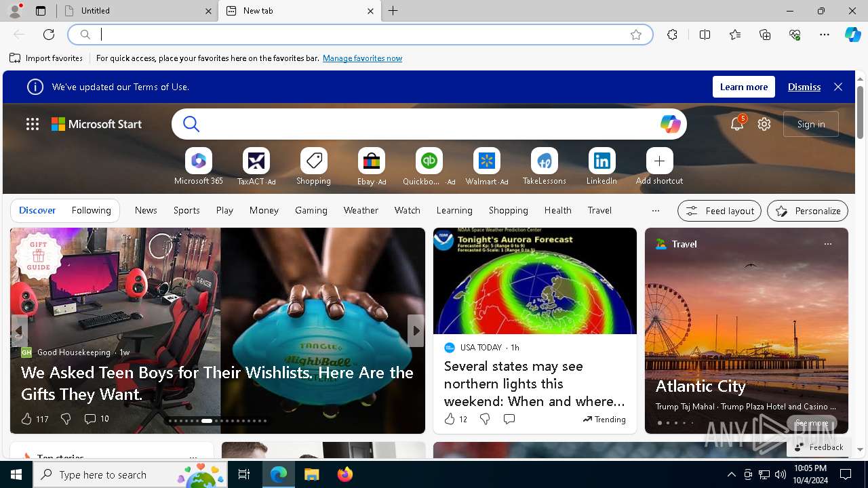
Task: Show next carousel story arrow
Action: [x=416, y=331]
